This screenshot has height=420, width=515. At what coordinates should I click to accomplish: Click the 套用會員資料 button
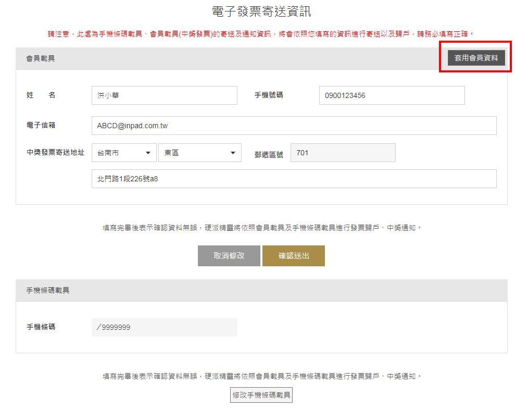(x=476, y=58)
